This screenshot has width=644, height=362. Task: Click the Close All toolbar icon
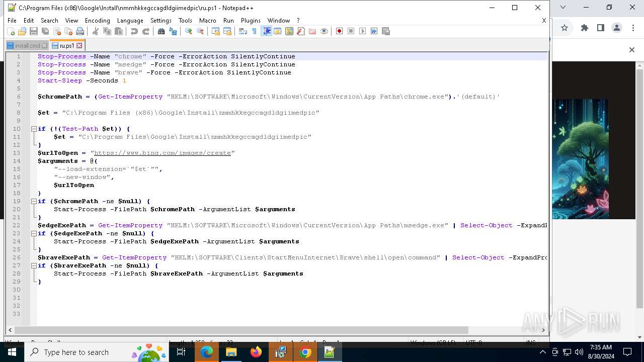click(68, 31)
